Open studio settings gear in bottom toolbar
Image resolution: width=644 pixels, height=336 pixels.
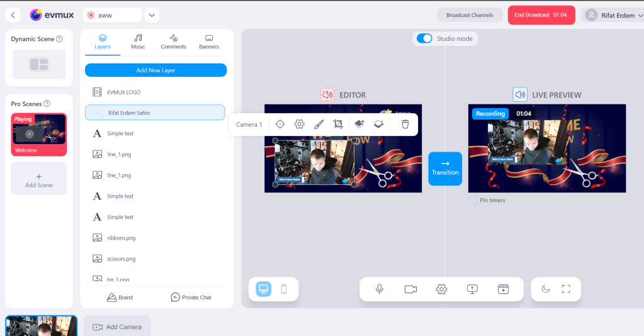pos(441,289)
